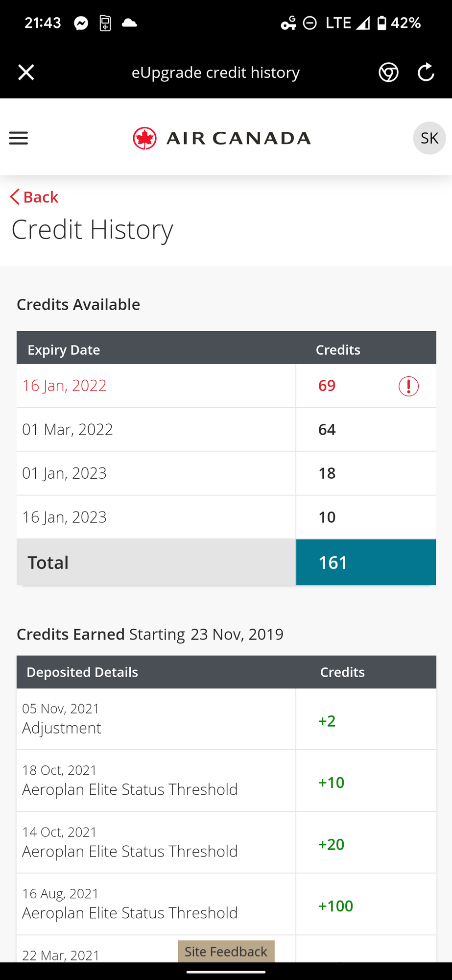Close the eUpgrade credit history tab
The image size is (452, 980).
click(26, 73)
